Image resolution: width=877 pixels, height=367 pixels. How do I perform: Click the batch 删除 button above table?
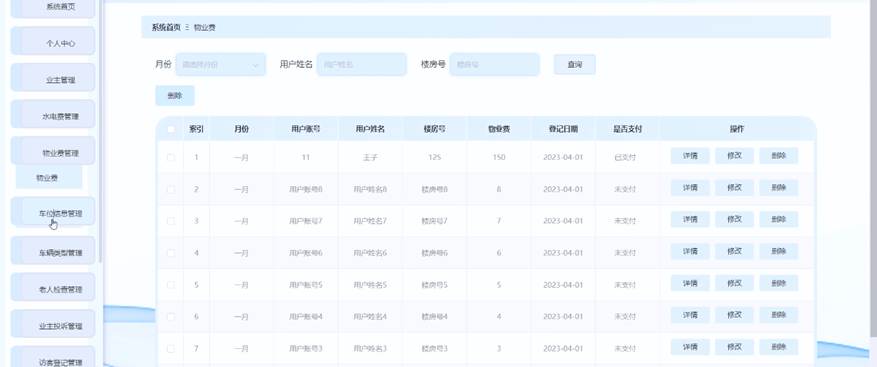pyautogui.click(x=175, y=96)
